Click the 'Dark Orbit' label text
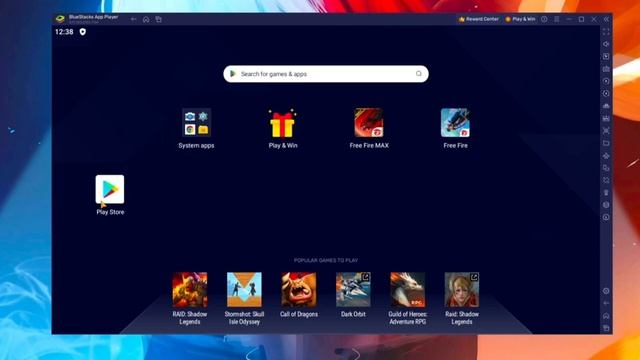The width and height of the screenshot is (640, 360). click(x=353, y=314)
